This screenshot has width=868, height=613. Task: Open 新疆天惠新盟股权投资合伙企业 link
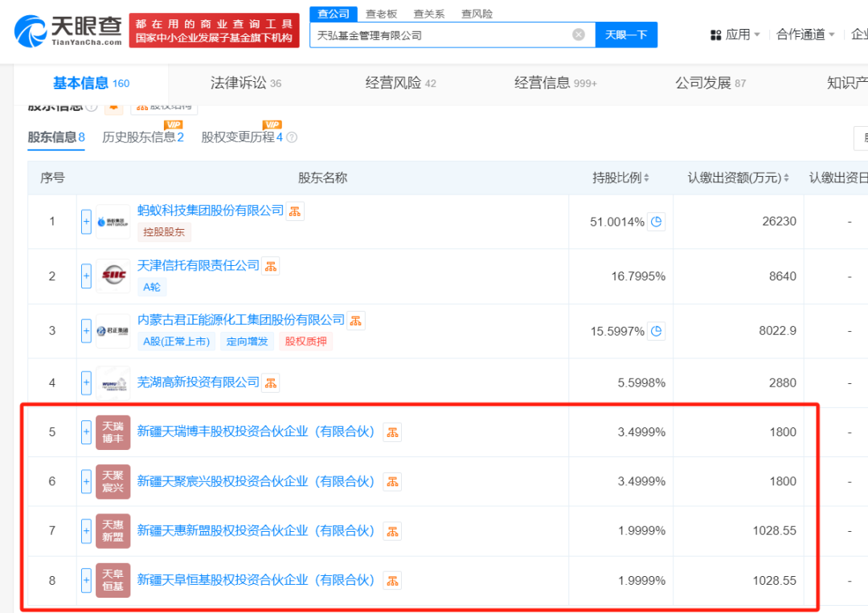click(256, 530)
